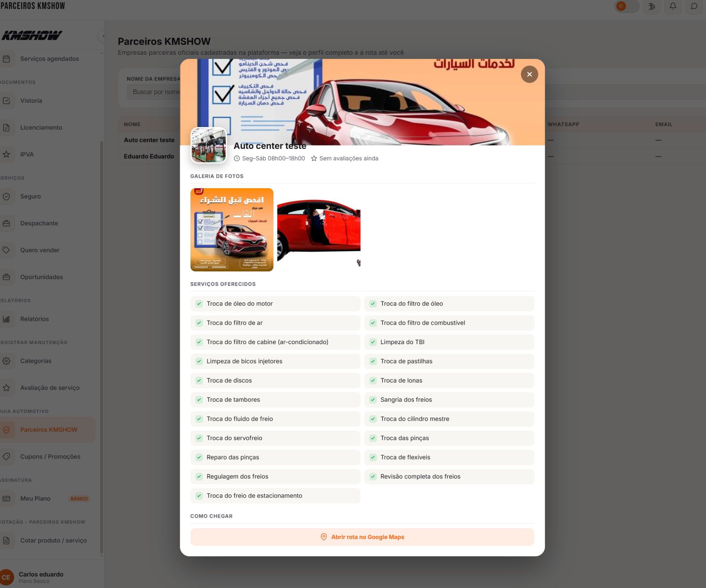Click the Vistoria checklist icon
The width and height of the screenshot is (706, 588).
coord(6,101)
